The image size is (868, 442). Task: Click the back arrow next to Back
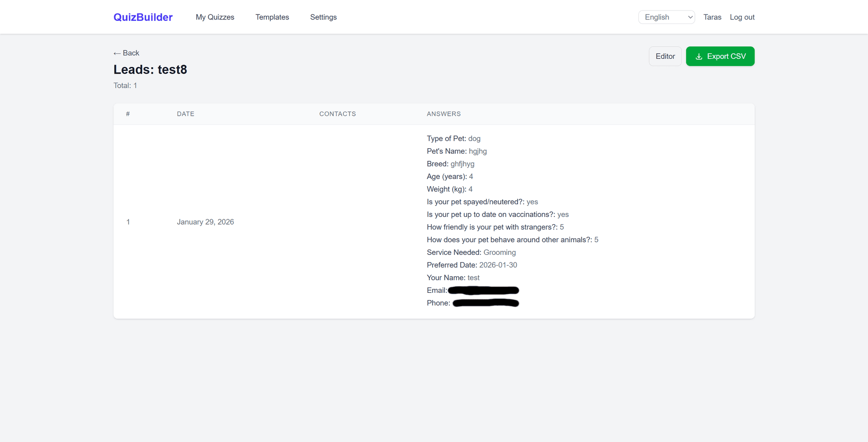coord(117,53)
